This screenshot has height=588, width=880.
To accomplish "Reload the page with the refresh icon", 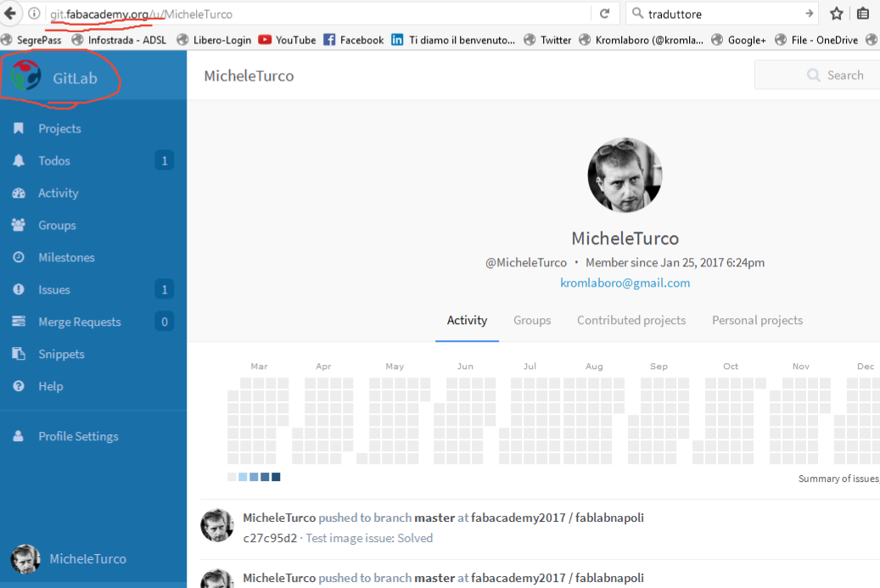I will [x=604, y=14].
